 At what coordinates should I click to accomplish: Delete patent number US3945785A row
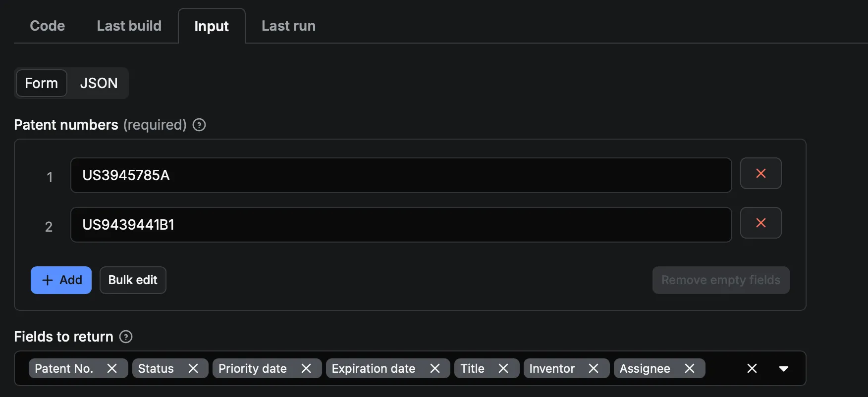point(760,173)
